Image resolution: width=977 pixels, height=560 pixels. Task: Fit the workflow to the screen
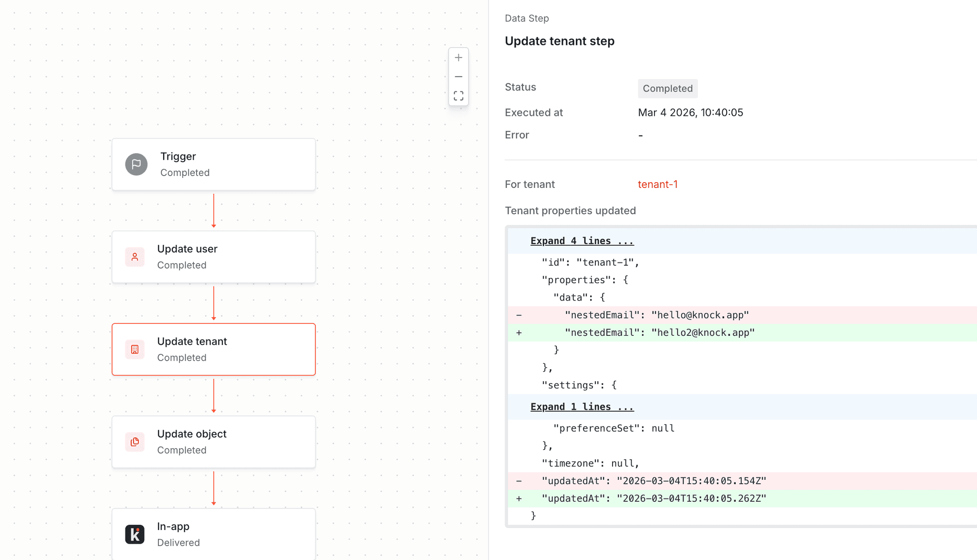pyautogui.click(x=458, y=95)
